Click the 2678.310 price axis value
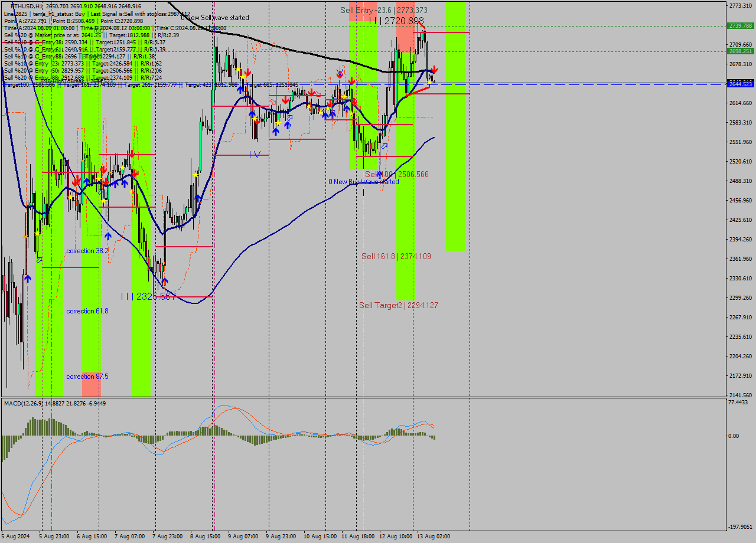 point(741,64)
